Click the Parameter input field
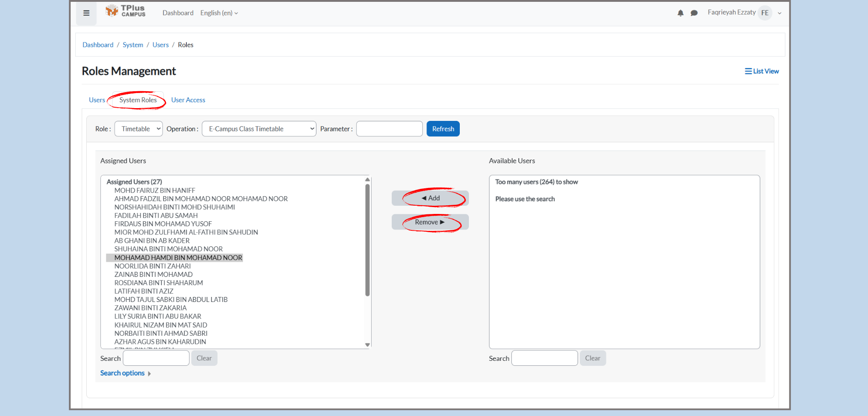868x416 pixels. pyautogui.click(x=389, y=129)
